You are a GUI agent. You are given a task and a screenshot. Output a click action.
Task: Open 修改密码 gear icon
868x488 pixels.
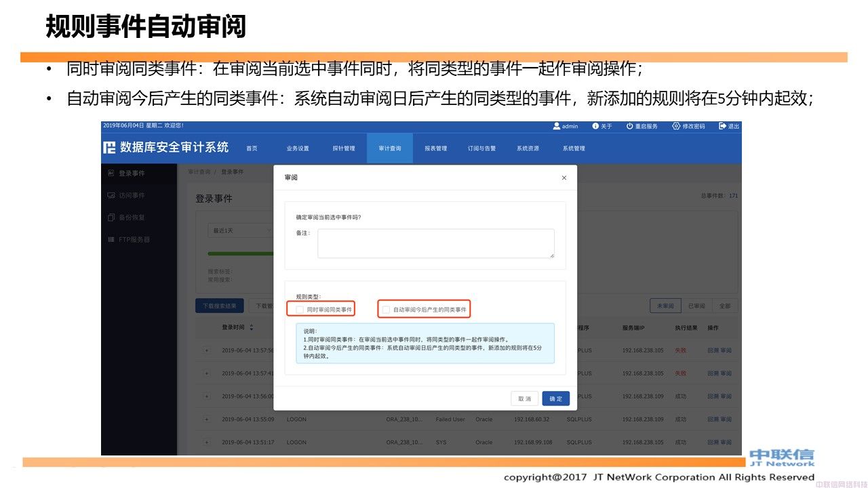tap(676, 126)
